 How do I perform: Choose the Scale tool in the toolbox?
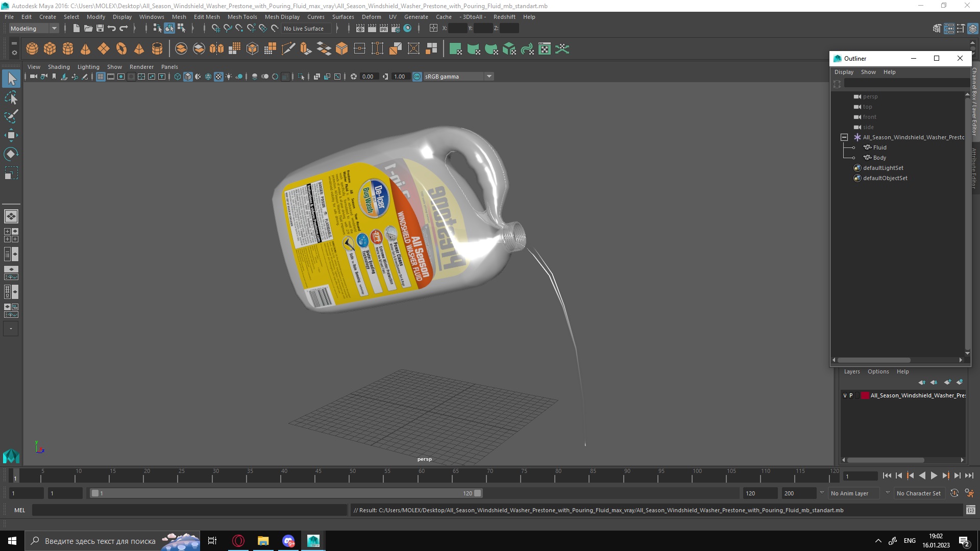tap(11, 173)
